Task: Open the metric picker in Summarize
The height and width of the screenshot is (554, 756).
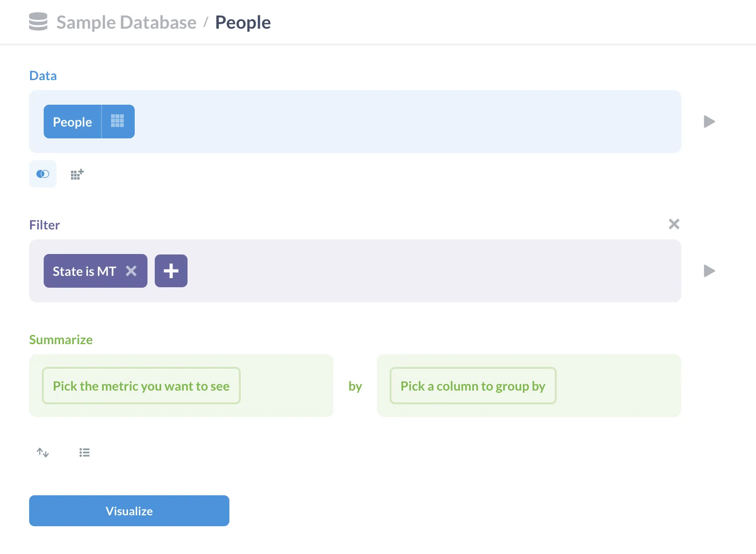Action: point(141,386)
